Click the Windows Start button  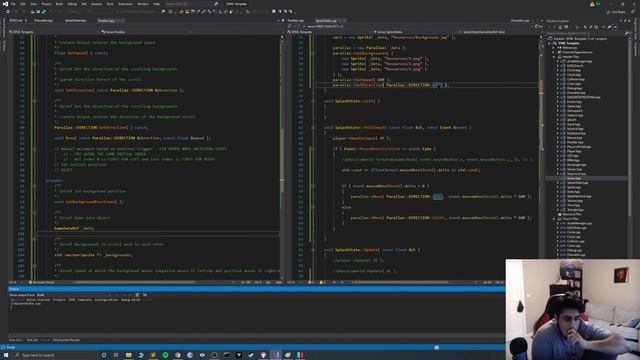[x=5, y=355]
